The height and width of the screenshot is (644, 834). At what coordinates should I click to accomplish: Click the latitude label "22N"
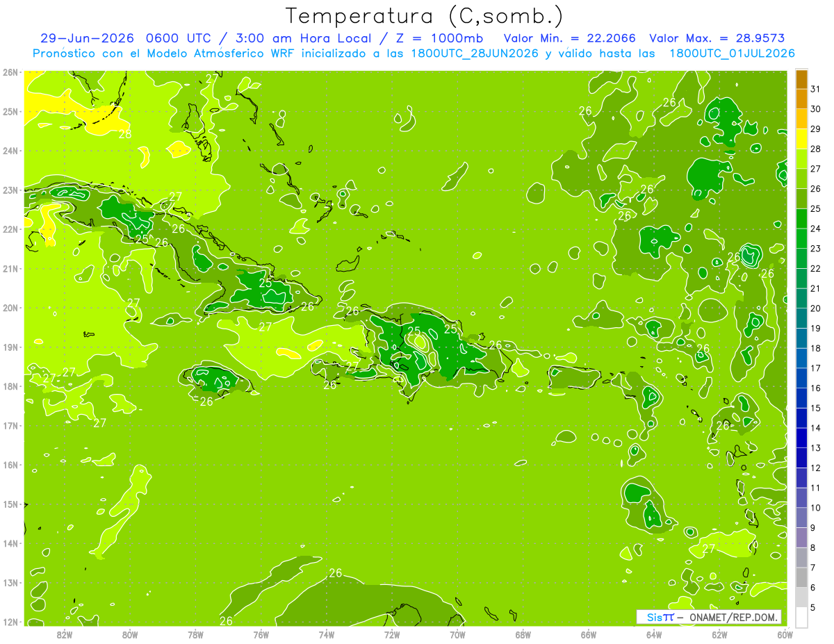click(10, 229)
